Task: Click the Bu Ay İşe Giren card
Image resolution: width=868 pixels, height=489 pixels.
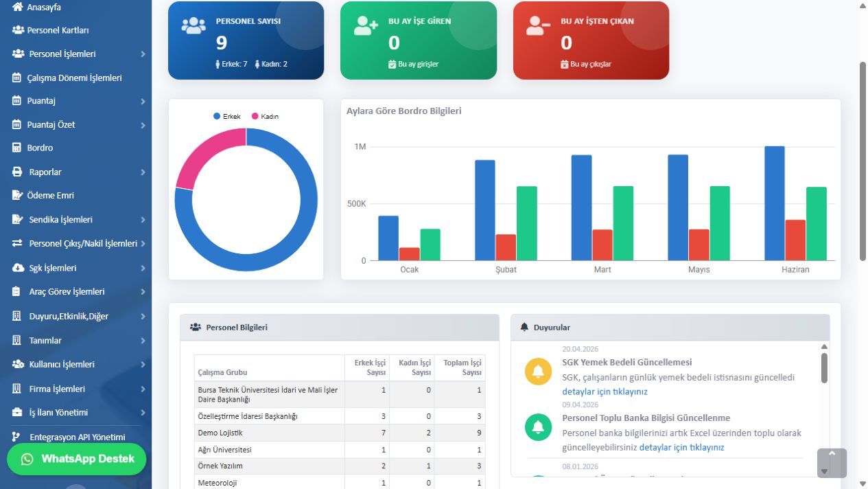Action: pos(419,41)
